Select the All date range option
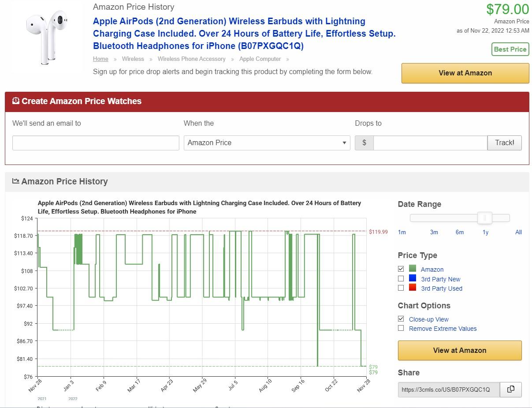 (518, 232)
